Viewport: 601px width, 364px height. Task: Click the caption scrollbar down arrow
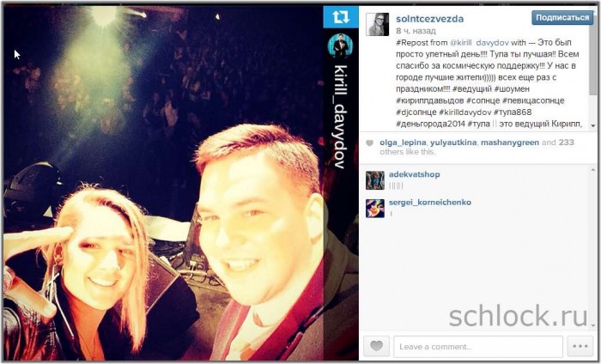(593, 126)
